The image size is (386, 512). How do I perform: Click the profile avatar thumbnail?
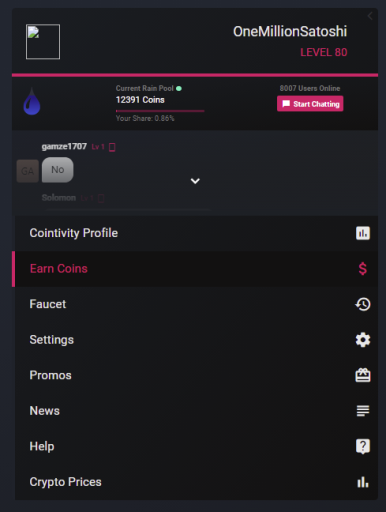pos(43,42)
